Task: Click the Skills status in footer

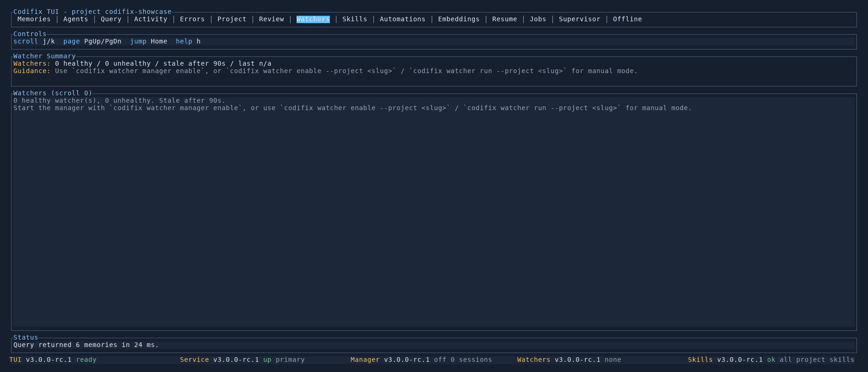Action: (771, 360)
